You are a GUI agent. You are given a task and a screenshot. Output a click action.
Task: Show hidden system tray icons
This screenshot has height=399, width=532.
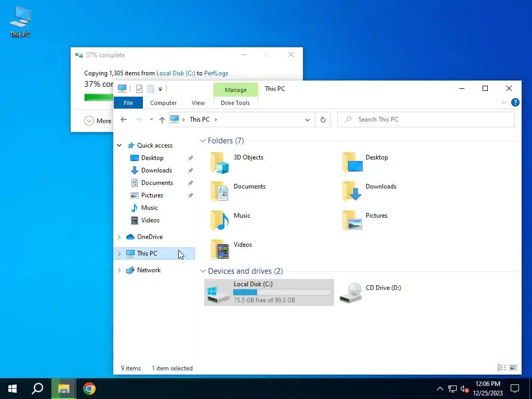[440, 389]
